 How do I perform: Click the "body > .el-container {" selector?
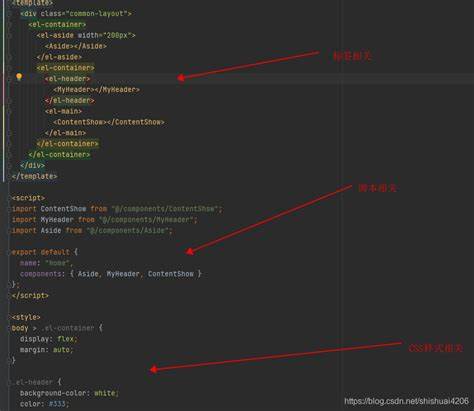click(x=57, y=328)
